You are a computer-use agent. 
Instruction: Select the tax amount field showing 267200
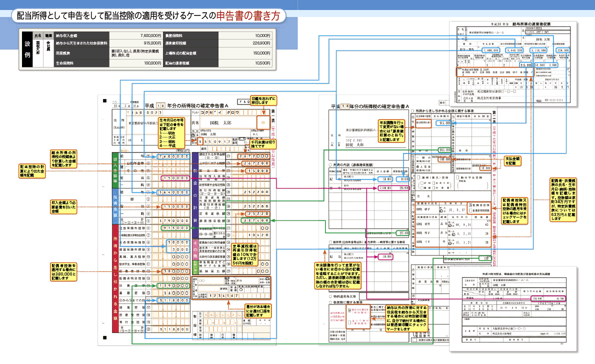255,163
